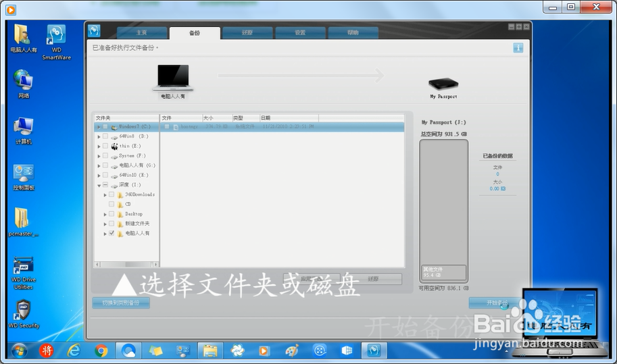Switch to the 还原 tab
Viewport: 617px width, 364px height.
point(247,32)
